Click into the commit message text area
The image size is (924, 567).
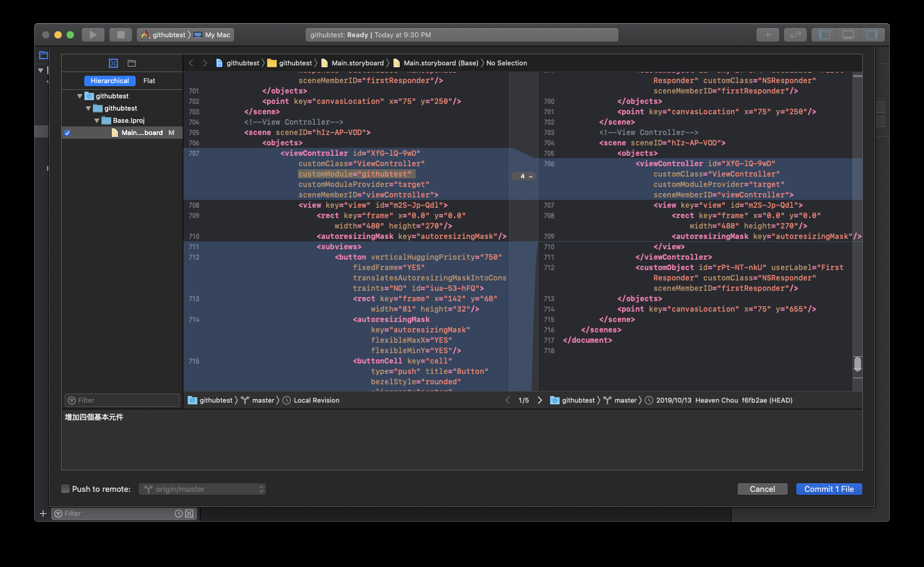coord(461,440)
